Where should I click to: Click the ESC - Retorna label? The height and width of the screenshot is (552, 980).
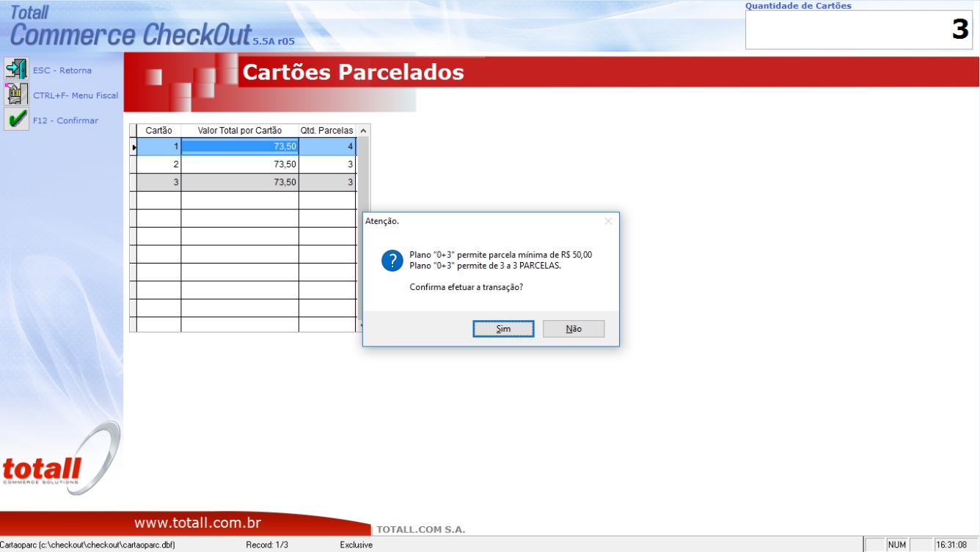tap(62, 70)
